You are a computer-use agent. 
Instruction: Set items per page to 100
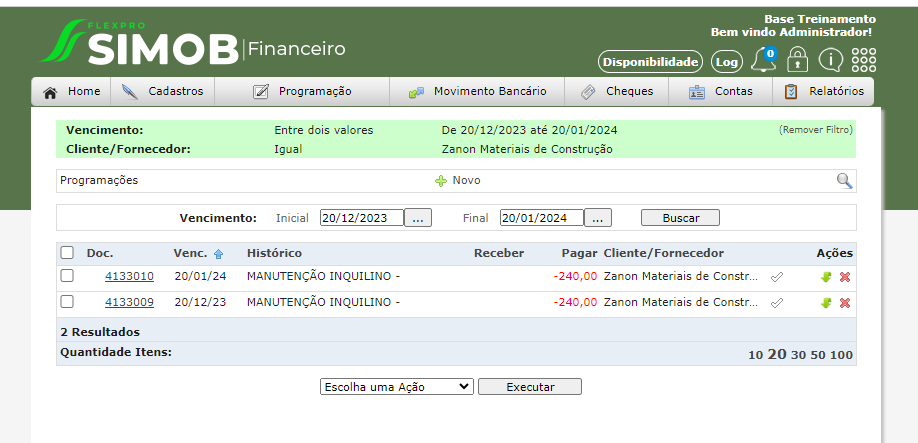point(841,355)
